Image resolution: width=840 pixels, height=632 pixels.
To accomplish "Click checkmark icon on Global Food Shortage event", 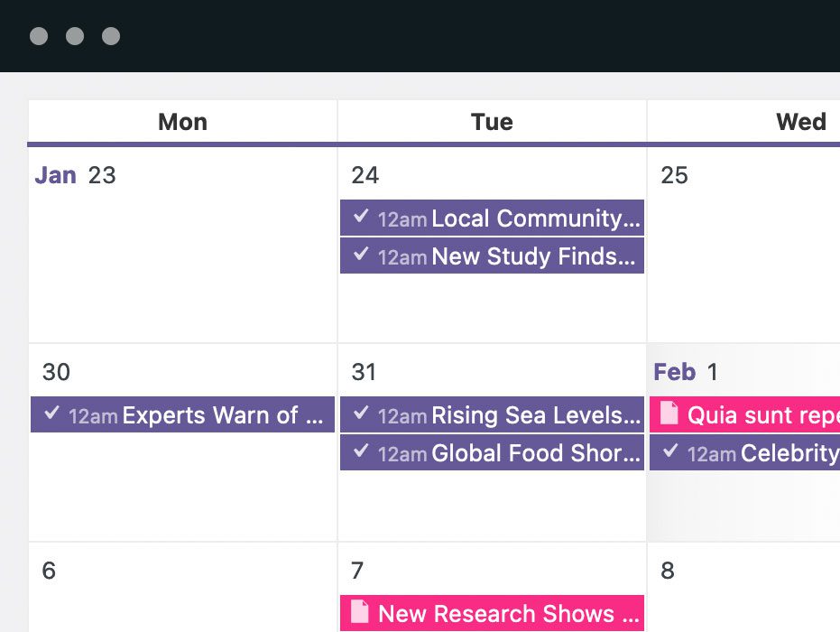I will (x=361, y=451).
